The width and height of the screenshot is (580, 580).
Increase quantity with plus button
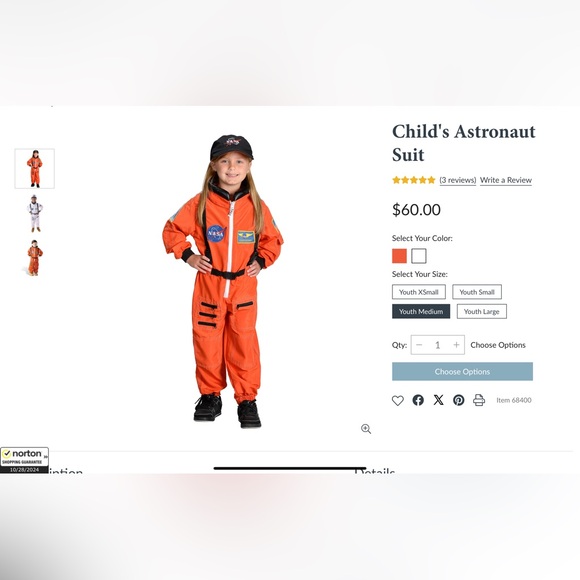tap(456, 345)
